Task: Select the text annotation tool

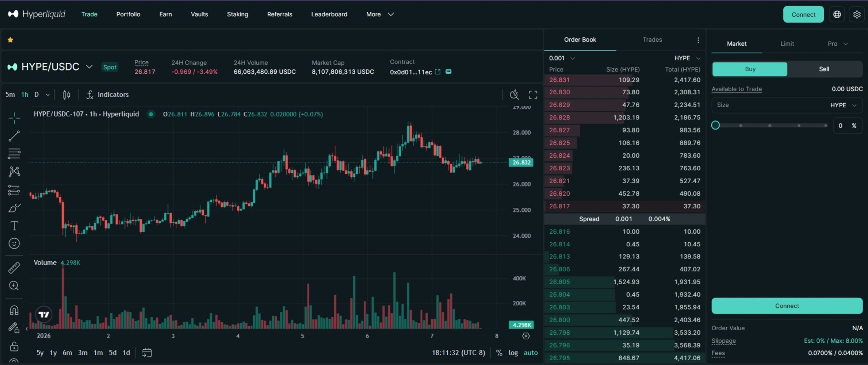Action: point(14,226)
